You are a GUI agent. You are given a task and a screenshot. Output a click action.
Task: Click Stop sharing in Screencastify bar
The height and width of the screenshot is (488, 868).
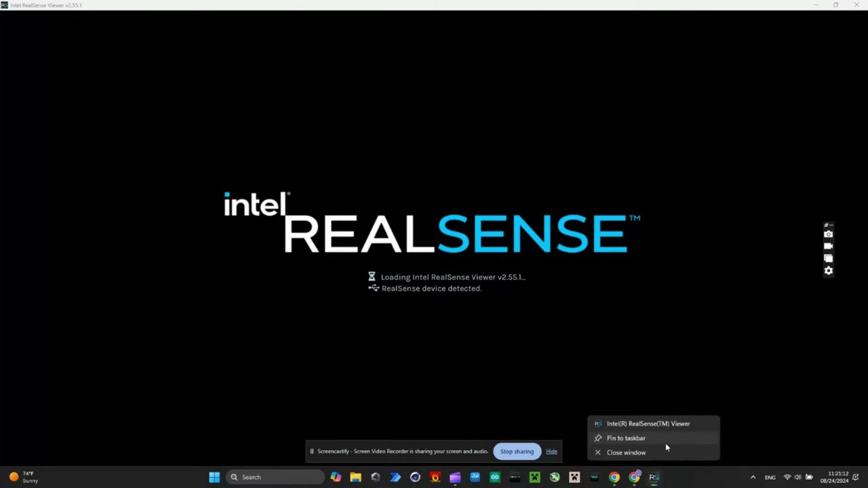tap(517, 451)
